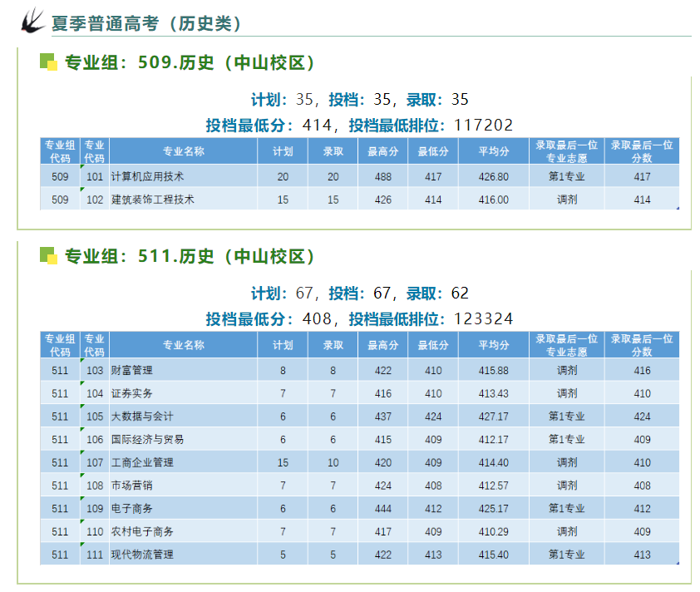Click the 市场营销 major name cell
700x592 pixels.
click(184, 486)
